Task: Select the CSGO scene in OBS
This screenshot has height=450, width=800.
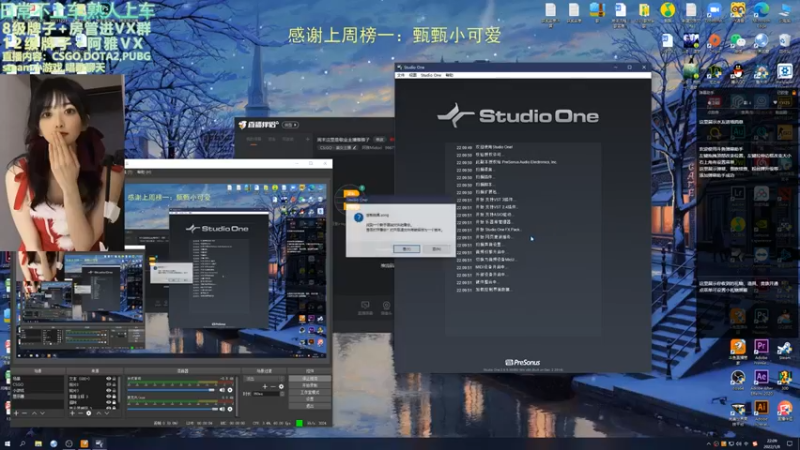Action: (38, 385)
